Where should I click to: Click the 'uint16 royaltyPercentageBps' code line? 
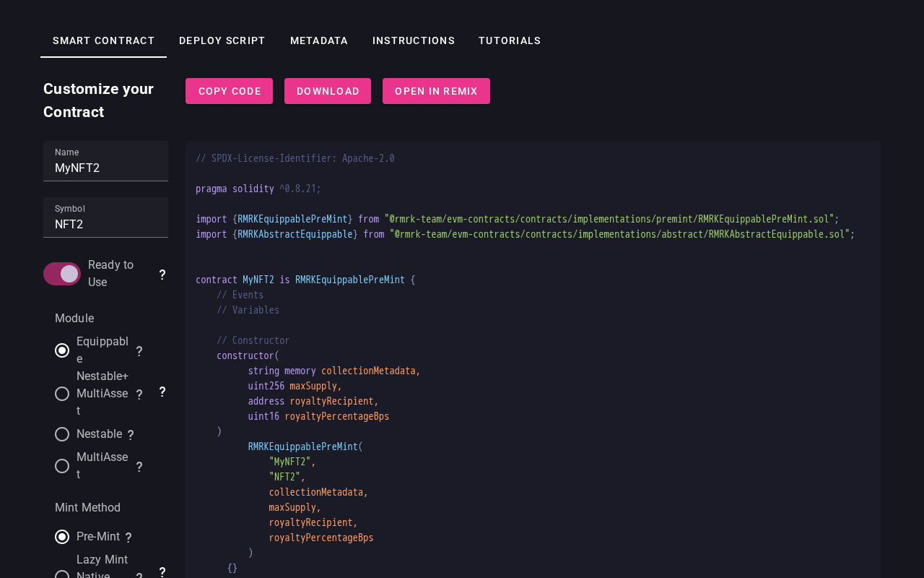click(x=318, y=416)
